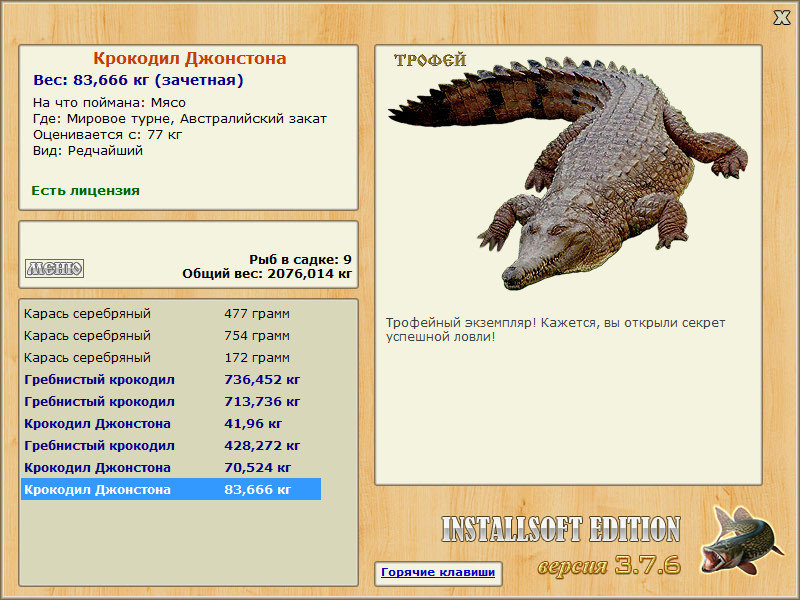
Task: Click the pike fish logo icon
Action: click(741, 541)
